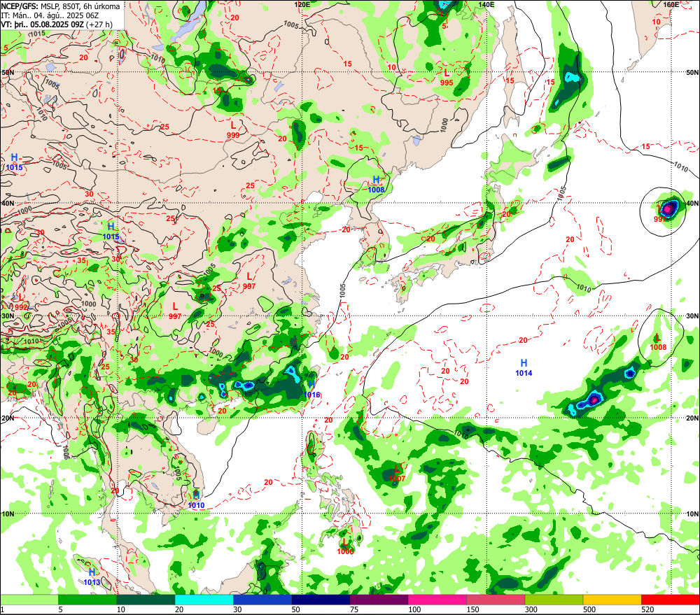The width and height of the screenshot is (700, 615).
Task: Click the L 1008 low marker
Action: coord(658,342)
